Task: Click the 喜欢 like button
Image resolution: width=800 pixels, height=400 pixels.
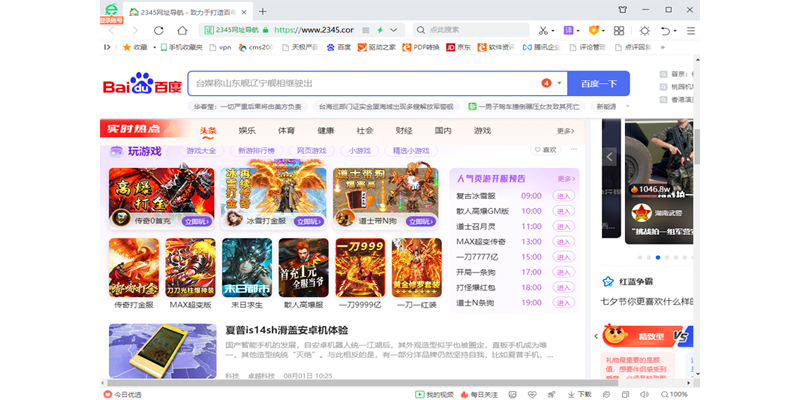Action: coord(546,149)
